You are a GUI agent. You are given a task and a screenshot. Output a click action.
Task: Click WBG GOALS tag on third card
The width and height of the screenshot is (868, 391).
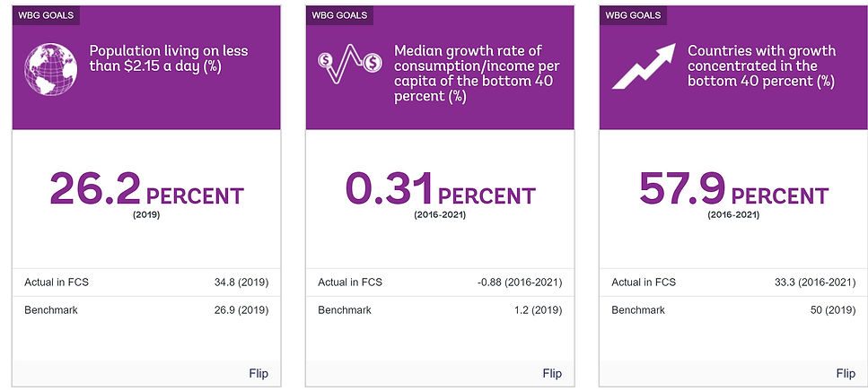(x=633, y=15)
